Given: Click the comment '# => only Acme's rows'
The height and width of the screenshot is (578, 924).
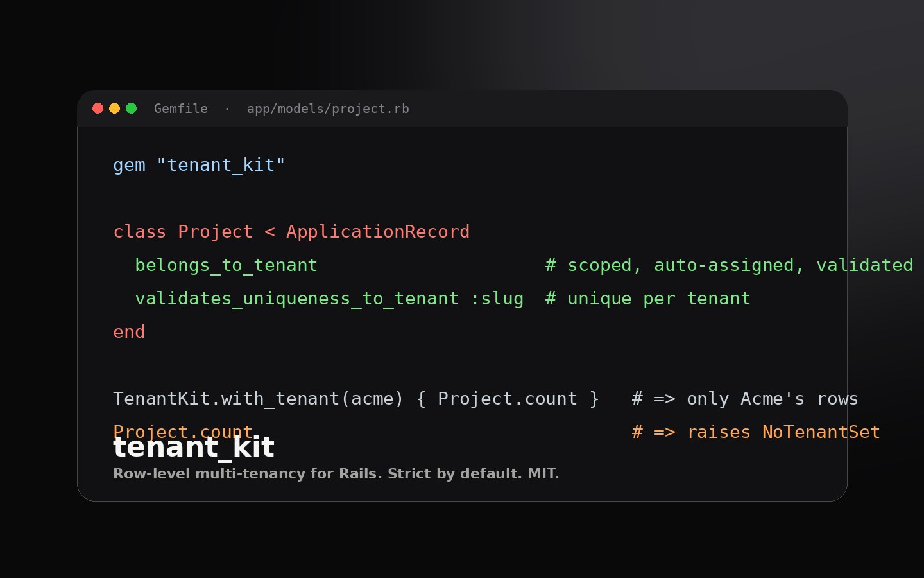Looking at the screenshot, I should click(745, 399).
